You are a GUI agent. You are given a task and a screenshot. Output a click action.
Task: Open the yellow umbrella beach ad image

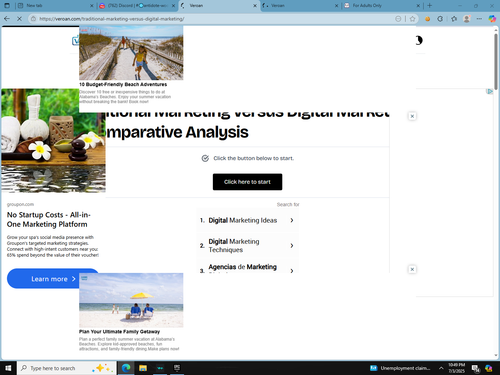(x=131, y=300)
